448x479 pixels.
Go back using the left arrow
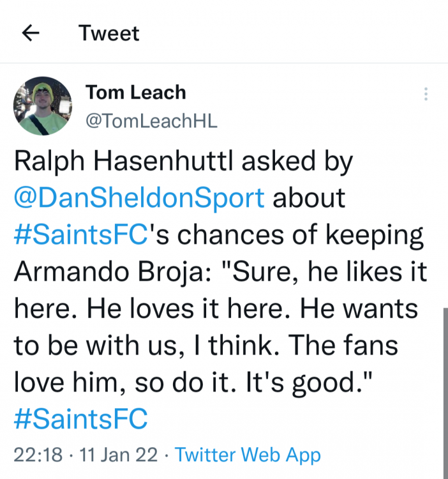click(x=31, y=33)
